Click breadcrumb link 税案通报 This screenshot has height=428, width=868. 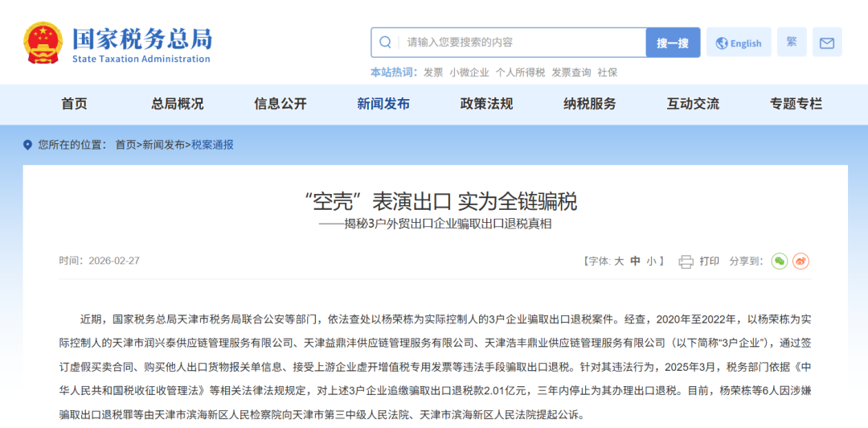[x=212, y=146]
